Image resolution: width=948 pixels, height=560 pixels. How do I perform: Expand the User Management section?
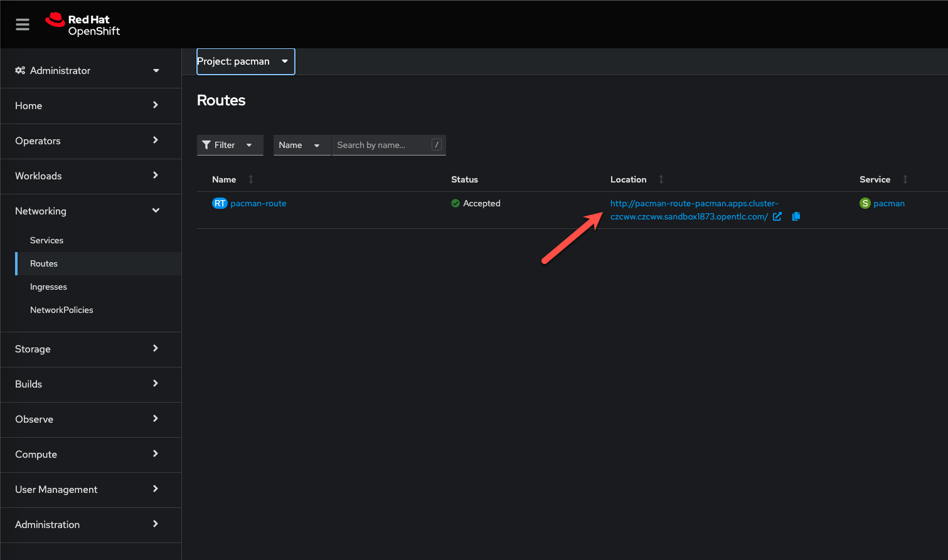click(90, 489)
